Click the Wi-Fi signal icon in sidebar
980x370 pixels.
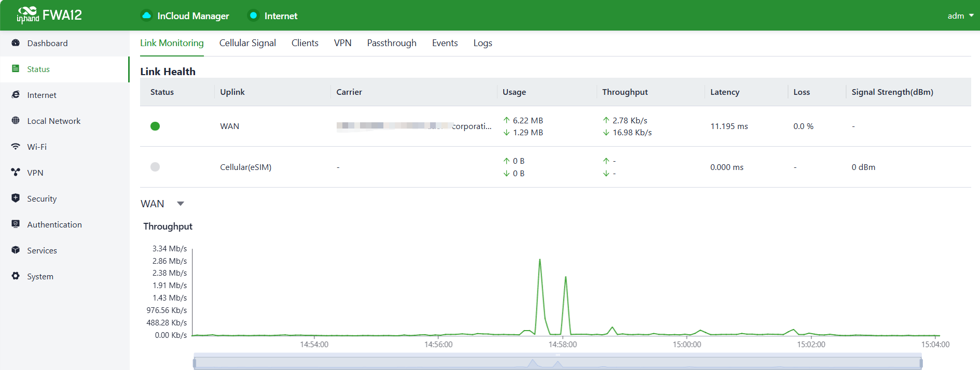coord(16,147)
